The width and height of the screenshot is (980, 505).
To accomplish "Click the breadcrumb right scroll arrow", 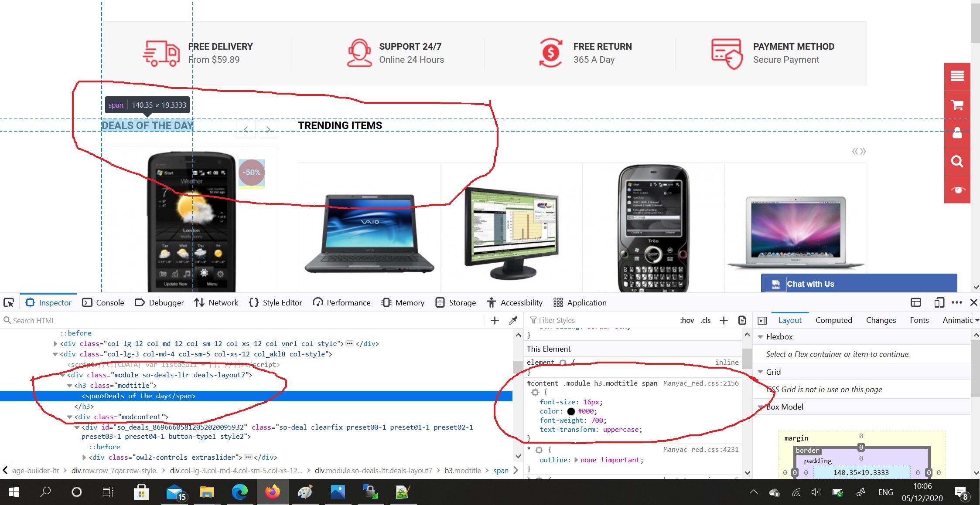I will tap(516, 471).
